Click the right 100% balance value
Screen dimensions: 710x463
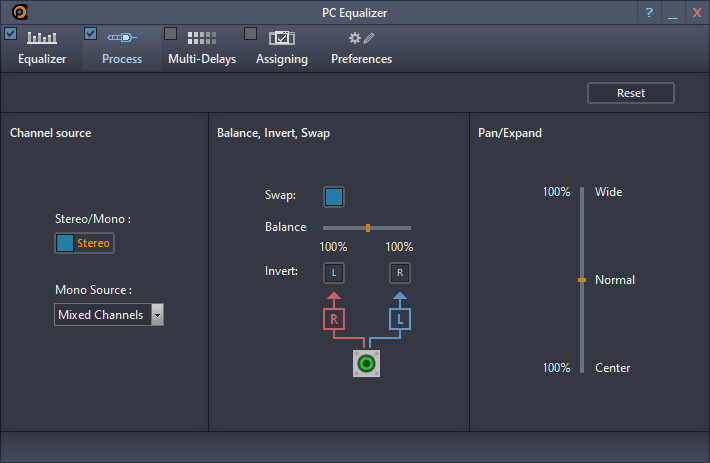[x=399, y=247]
